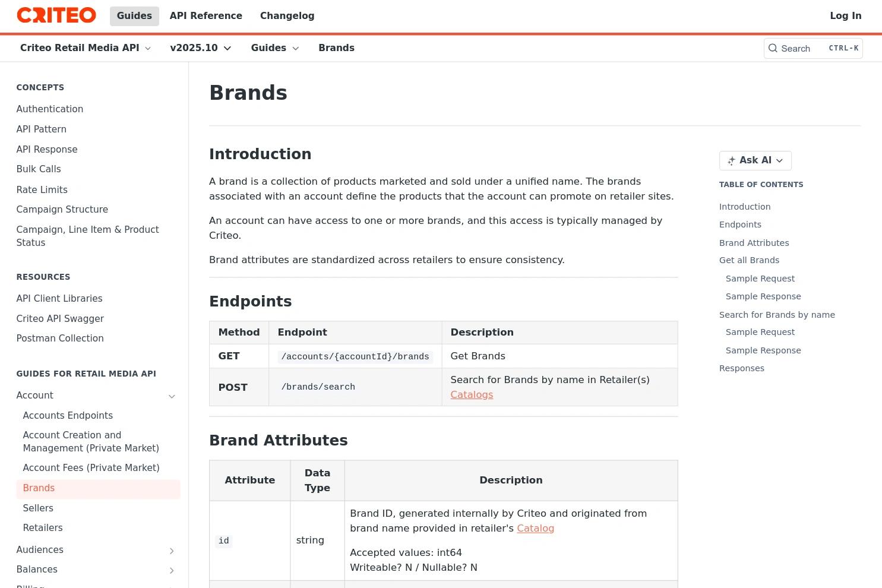Open Criteo API Swagger resource
Image resolution: width=882 pixels, height=588 pixels.
[60, 318]
